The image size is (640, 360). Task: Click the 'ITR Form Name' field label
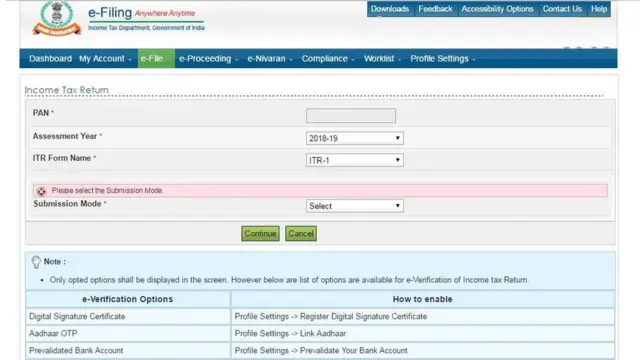(x=62, y=158)
